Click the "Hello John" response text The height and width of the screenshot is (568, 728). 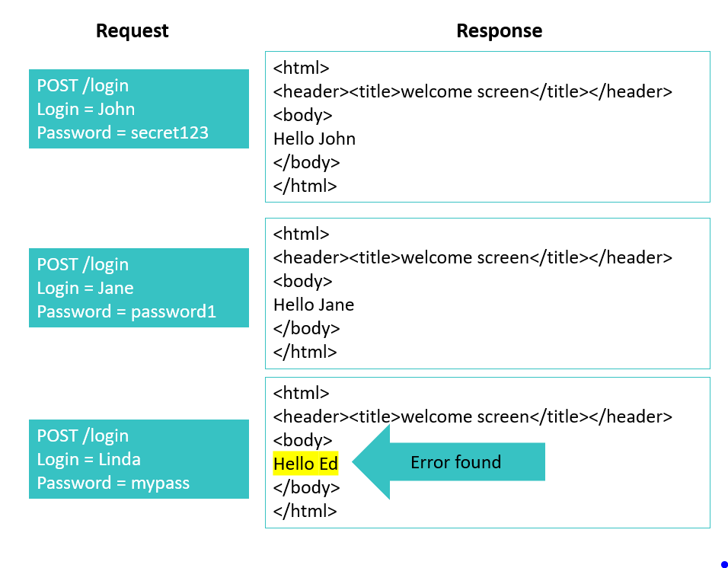coord(315,139)
